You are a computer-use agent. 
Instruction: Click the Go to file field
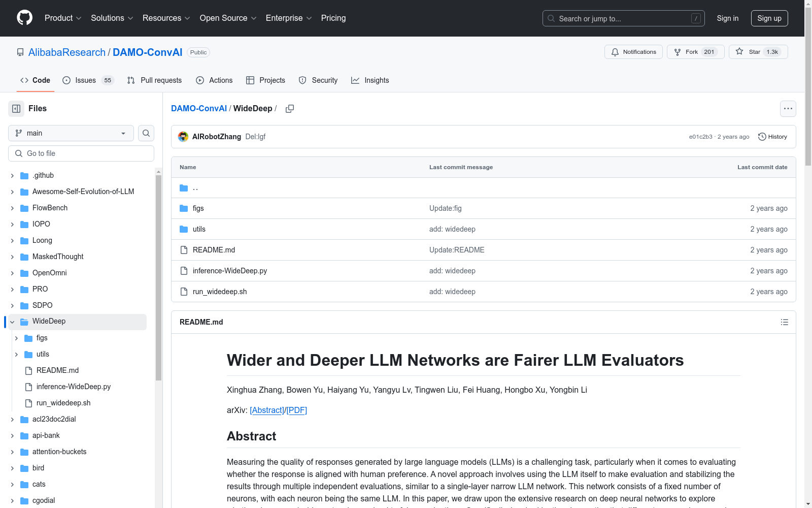click(x=81, y=153)
